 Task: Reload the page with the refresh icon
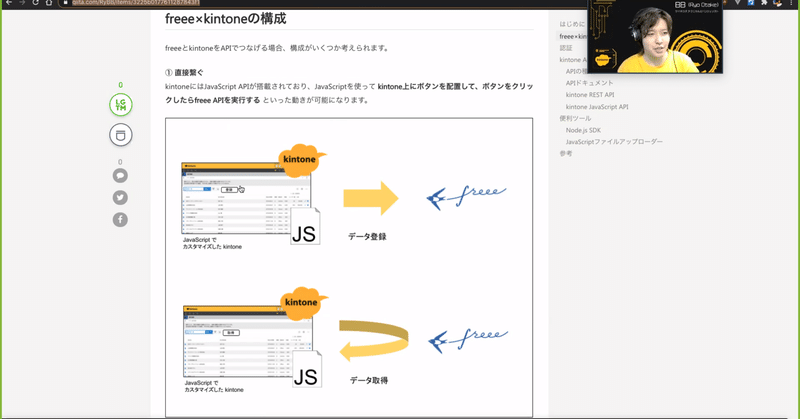[35, 3]
